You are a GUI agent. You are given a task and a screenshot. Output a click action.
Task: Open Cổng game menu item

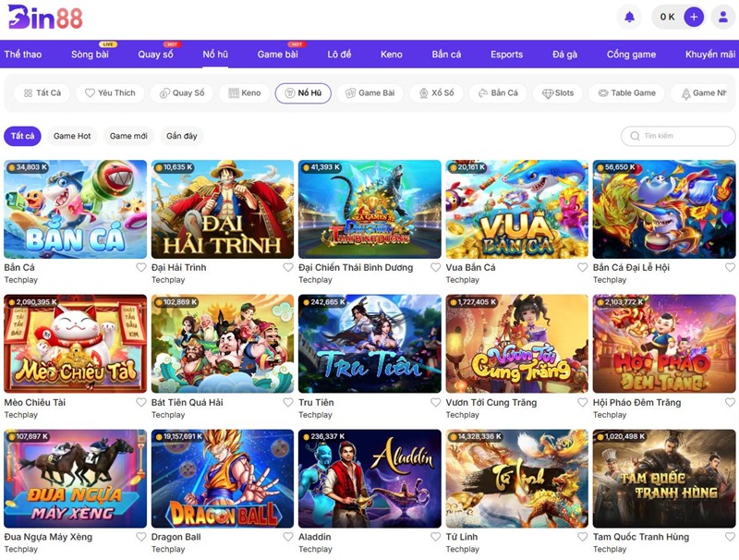click(631, 55)
